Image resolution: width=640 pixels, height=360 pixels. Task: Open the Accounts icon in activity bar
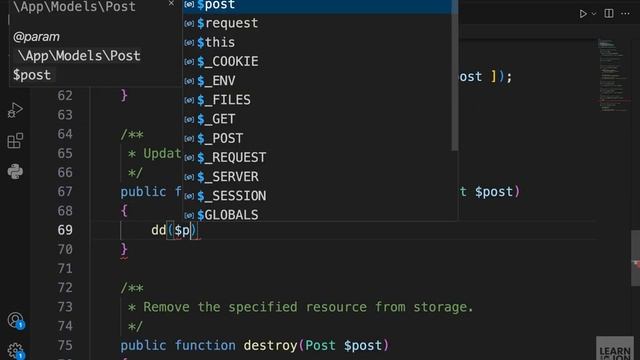(16, 320)
